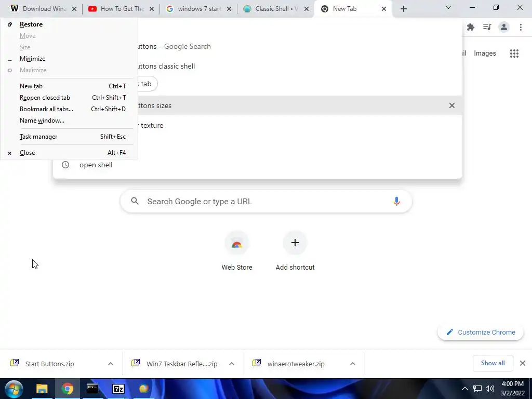Open the Start Buttons.zip file icon
Image resolution: width=532 pixels, height=399 pixels.
pos(15,363)
